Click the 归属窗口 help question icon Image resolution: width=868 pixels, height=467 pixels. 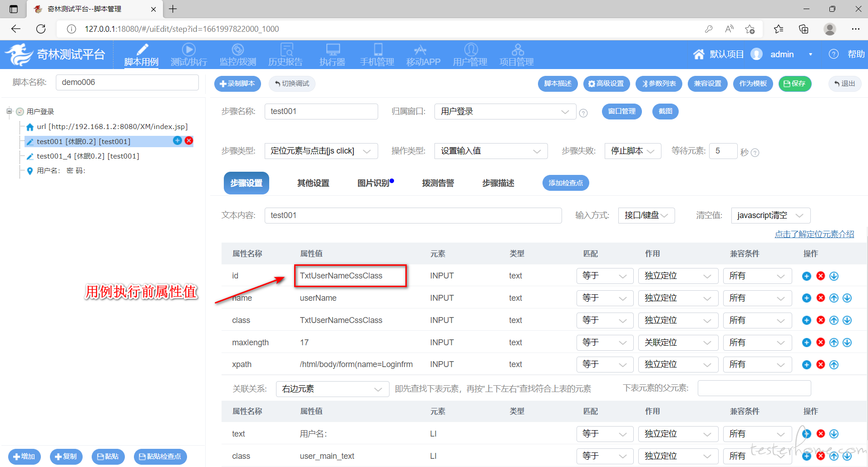[583, 113]
